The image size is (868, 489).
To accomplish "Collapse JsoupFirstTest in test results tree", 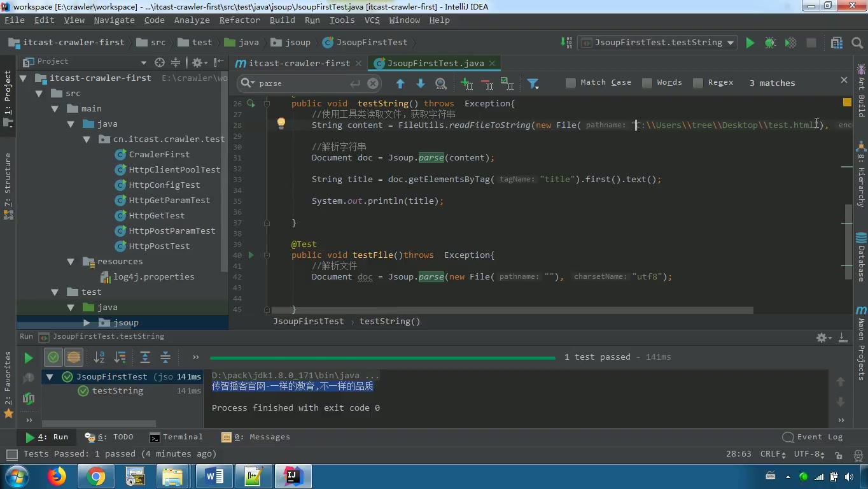I will click(x=50, y=377).
